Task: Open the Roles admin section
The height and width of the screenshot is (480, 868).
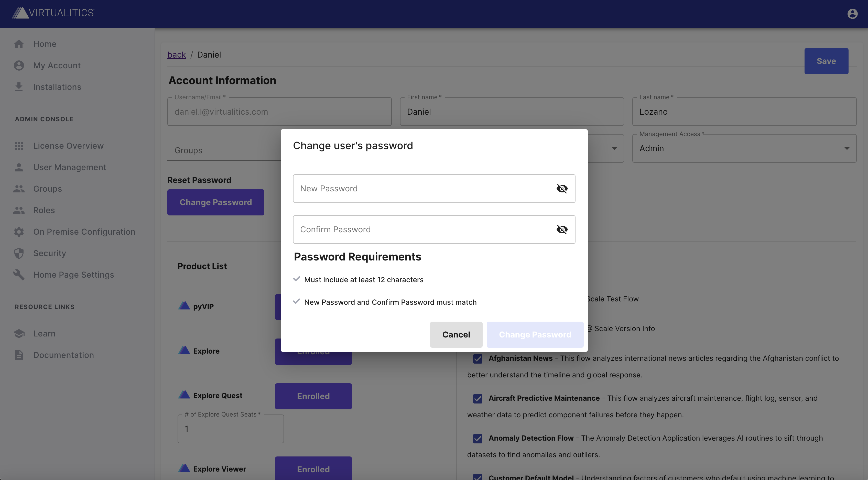Action: tap(44, 210)
